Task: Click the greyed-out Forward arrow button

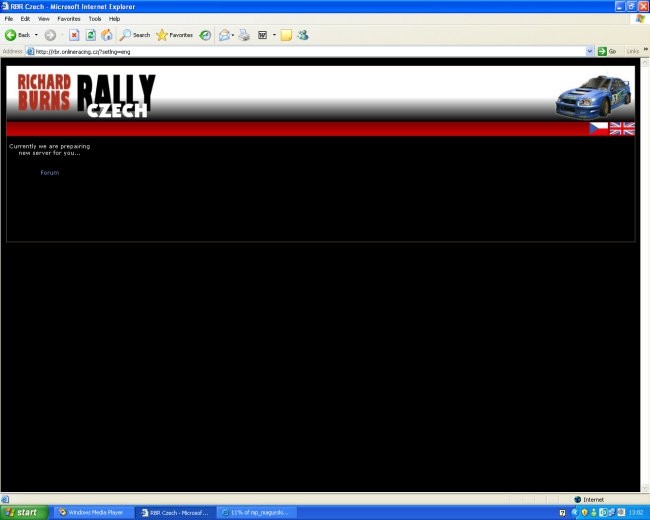Action: pyautogui.click(x=50, y=35)
